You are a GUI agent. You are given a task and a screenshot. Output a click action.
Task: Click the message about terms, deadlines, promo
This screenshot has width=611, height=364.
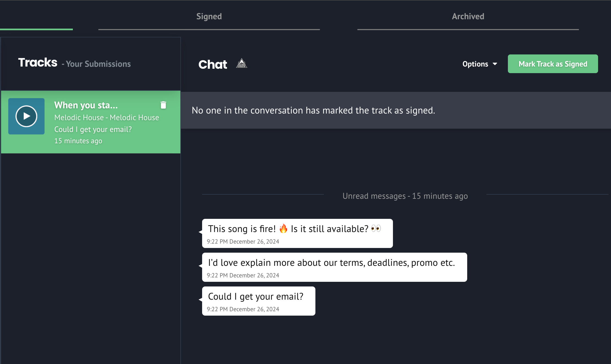click(x=334, y=267)
